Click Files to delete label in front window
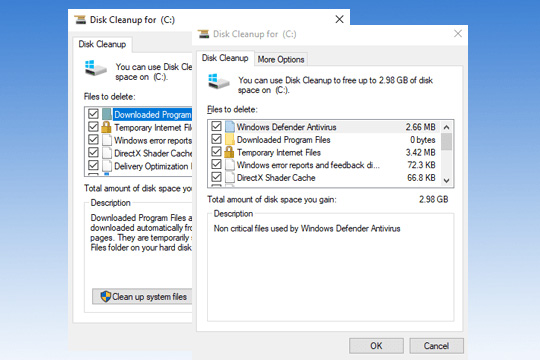 click(232, 110)
